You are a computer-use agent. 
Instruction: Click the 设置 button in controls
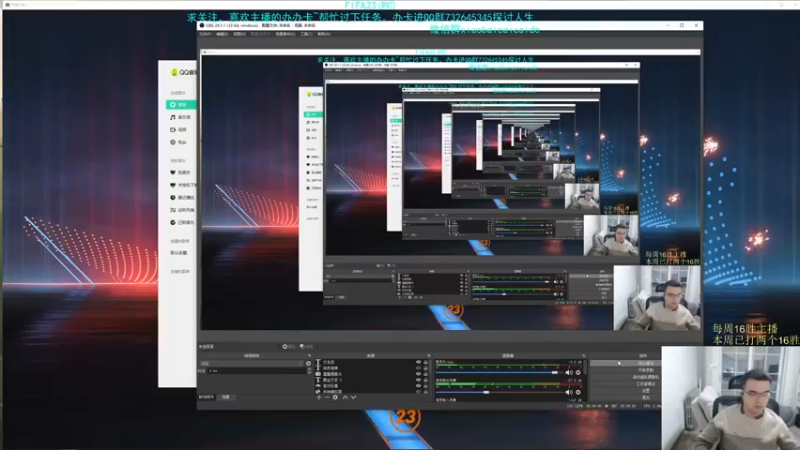click(x=625, y=390)
